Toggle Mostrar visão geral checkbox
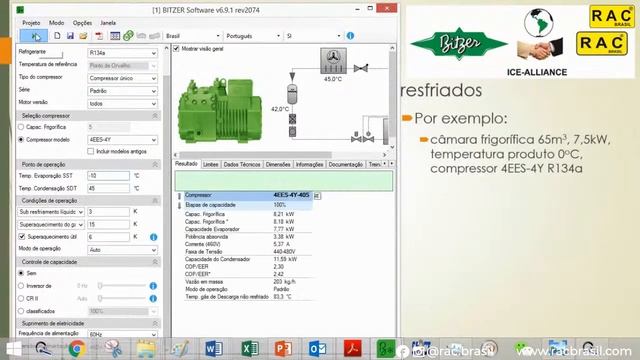 [176, 49]
